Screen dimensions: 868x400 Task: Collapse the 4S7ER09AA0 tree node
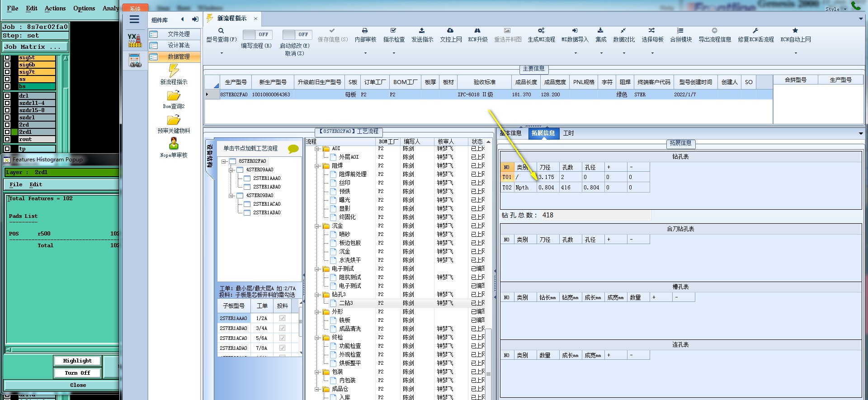(231, 170)
